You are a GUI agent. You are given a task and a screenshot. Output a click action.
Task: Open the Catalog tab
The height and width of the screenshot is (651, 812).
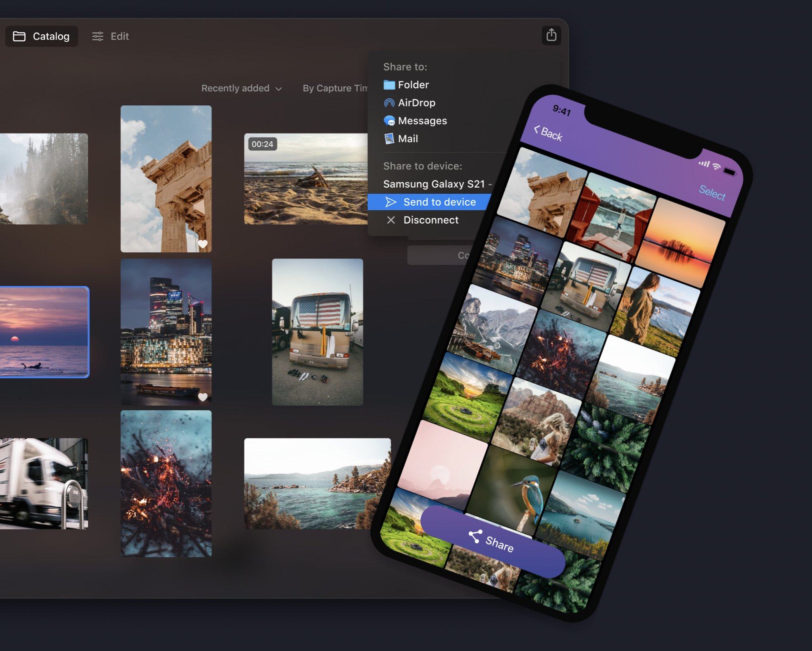[42, 36]
